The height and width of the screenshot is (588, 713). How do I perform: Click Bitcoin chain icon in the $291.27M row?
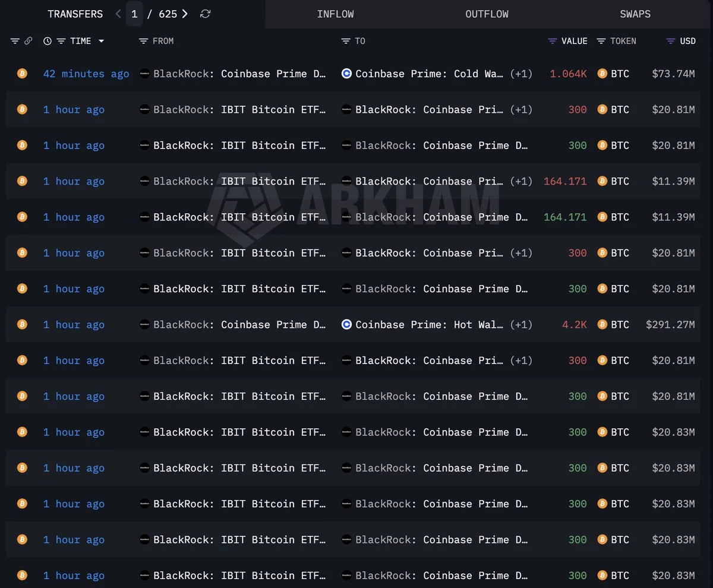(22, 324)
